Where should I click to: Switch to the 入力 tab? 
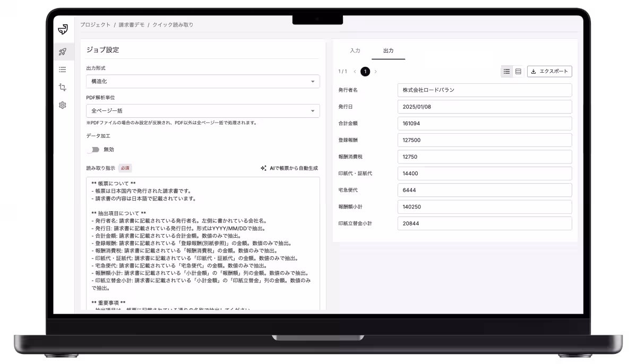tap(355, 50)
